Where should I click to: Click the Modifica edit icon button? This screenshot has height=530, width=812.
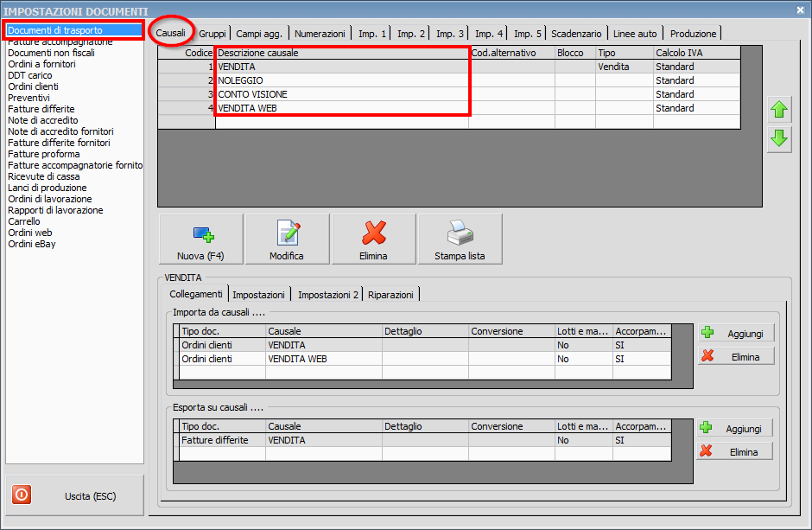(287, 239)
